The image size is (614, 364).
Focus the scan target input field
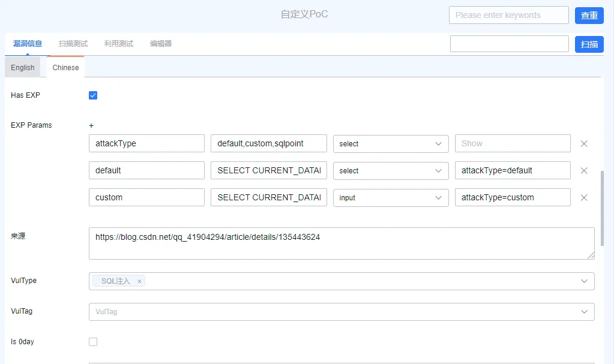pos(509,44)
